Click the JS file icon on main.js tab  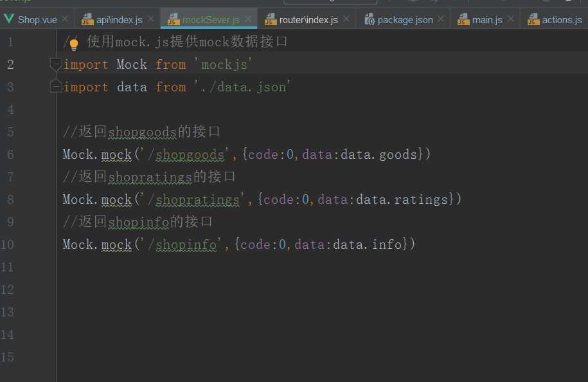click(463, 19)
